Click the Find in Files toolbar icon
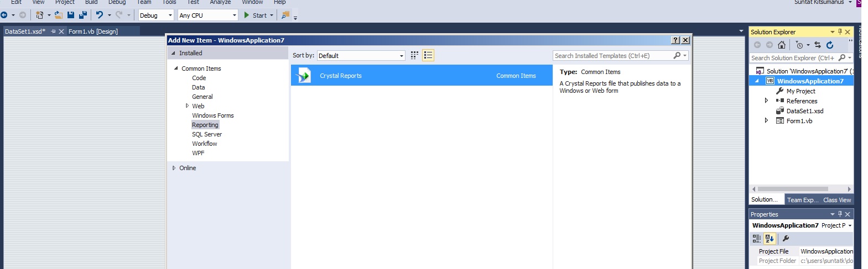Image resolution: width=868 pixels, height=269 pixels. coord(285,15)
